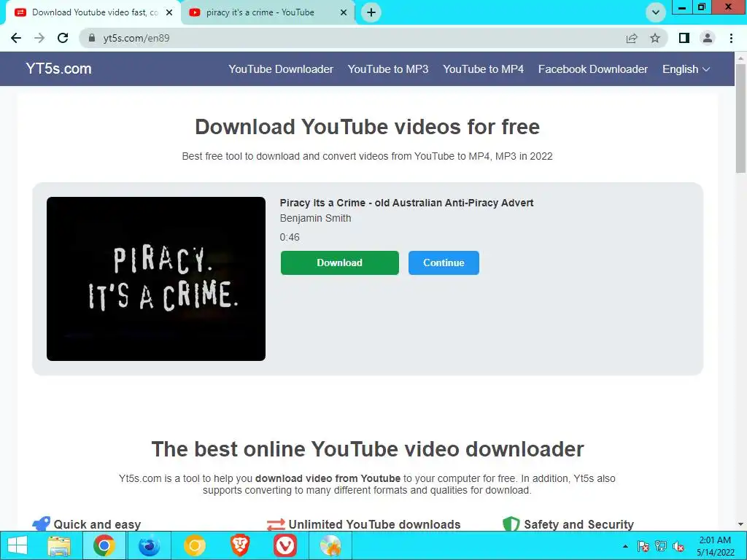The height and width of the screenshot is (560, 747).
Task: Expand the tab search chevron
Action: pyautogui.click(x=656, y=12)
